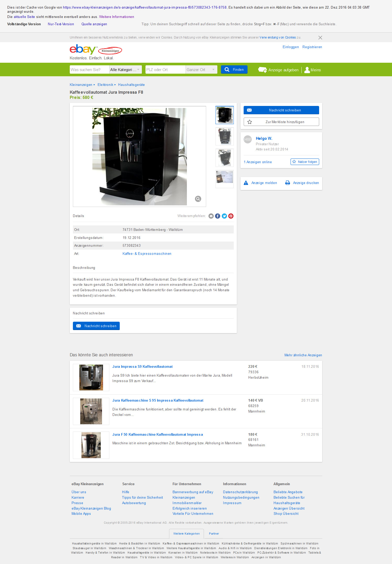Open Jura F 50 Kaffeemaschine listing thumbnail
Viewport: 392px width, 564px height.
pos(91,445)
